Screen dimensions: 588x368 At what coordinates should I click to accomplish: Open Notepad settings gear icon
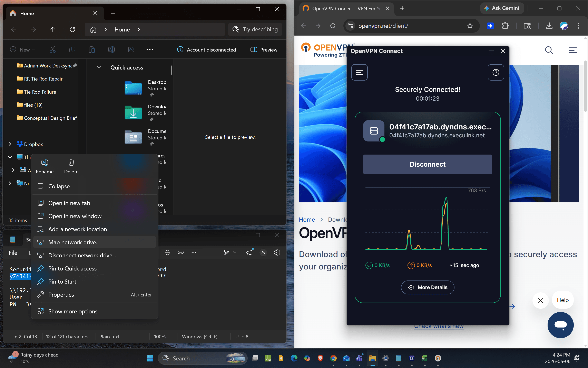tap(277, 253)
